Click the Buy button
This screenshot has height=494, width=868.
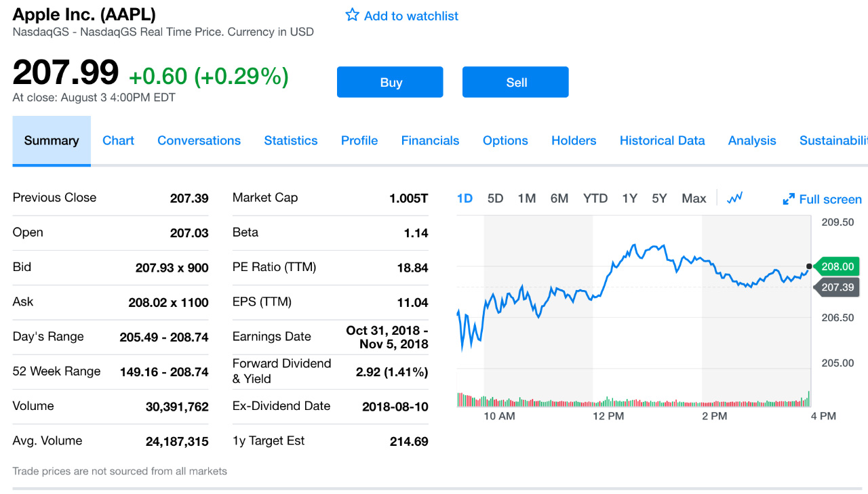tap(390, 82)
